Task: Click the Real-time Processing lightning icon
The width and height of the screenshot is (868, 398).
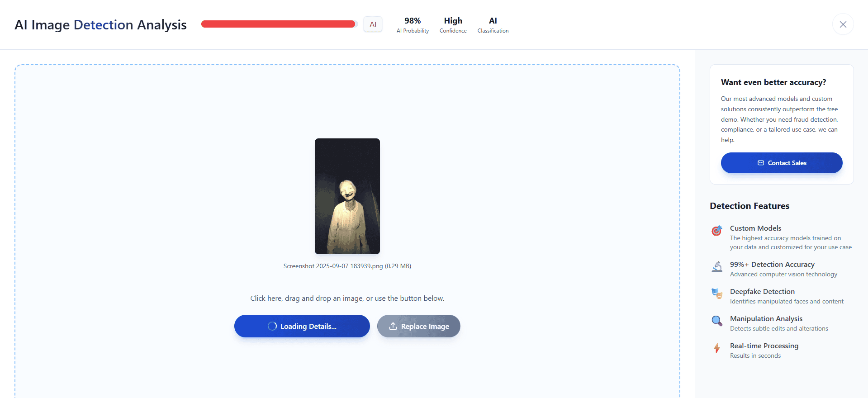Action: pyautogui.click(x=717, y=348)
